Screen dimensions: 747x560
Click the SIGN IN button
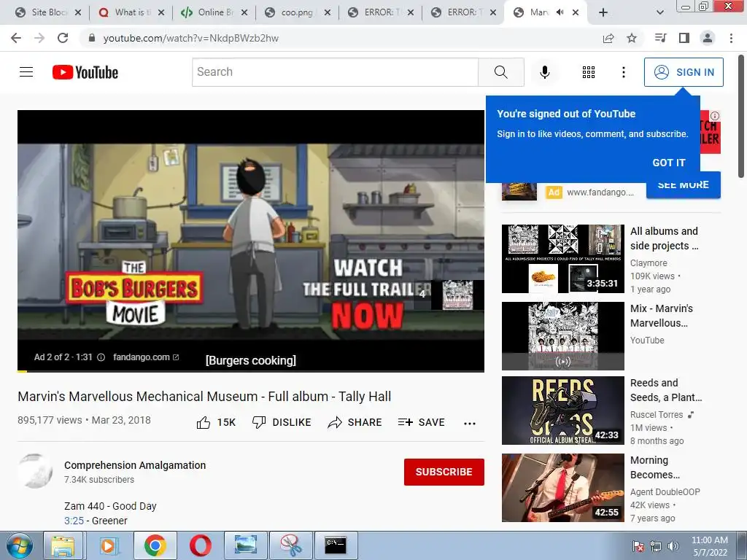[x=684, y=72]
